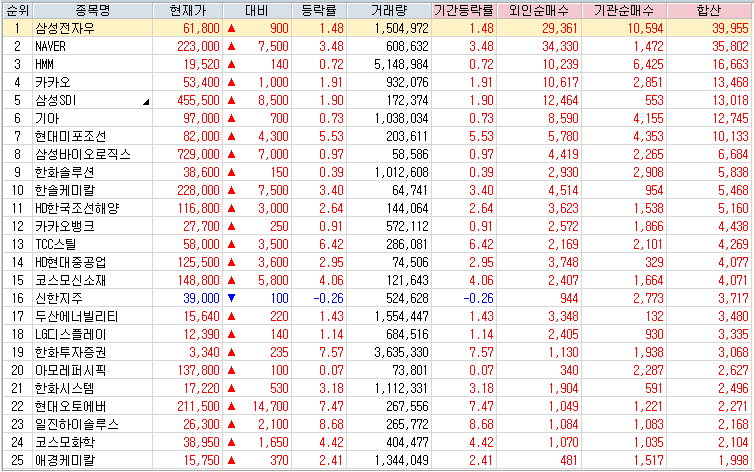The height and width of the screenshot is (472, 754).
Task: Click rank number 25 cell
Action: click(17, 460)
